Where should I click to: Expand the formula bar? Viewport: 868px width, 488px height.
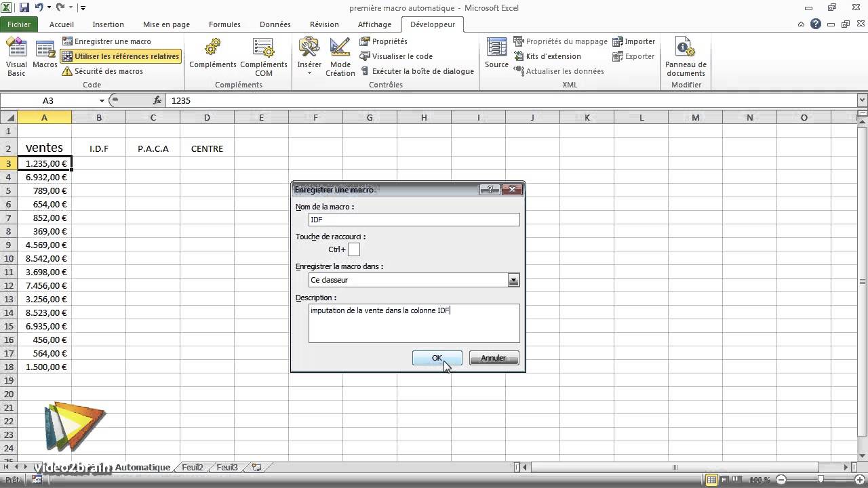(862, 100)
